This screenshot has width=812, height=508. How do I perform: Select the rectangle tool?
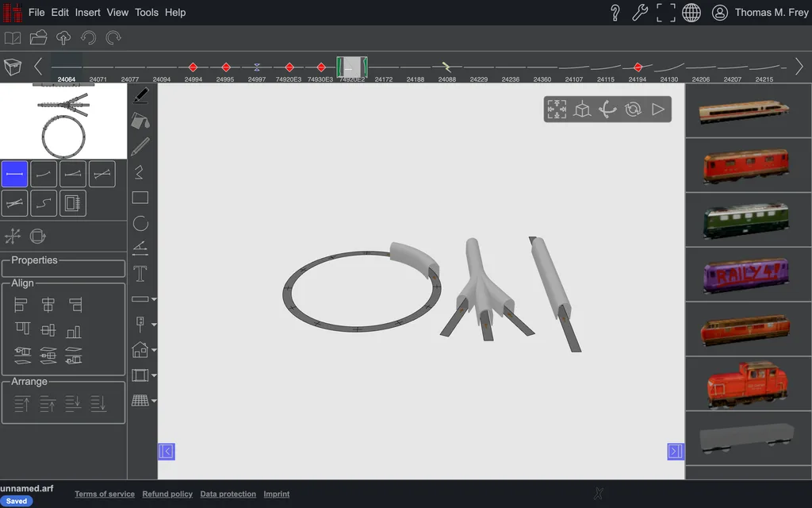click(x=140, y=198)
